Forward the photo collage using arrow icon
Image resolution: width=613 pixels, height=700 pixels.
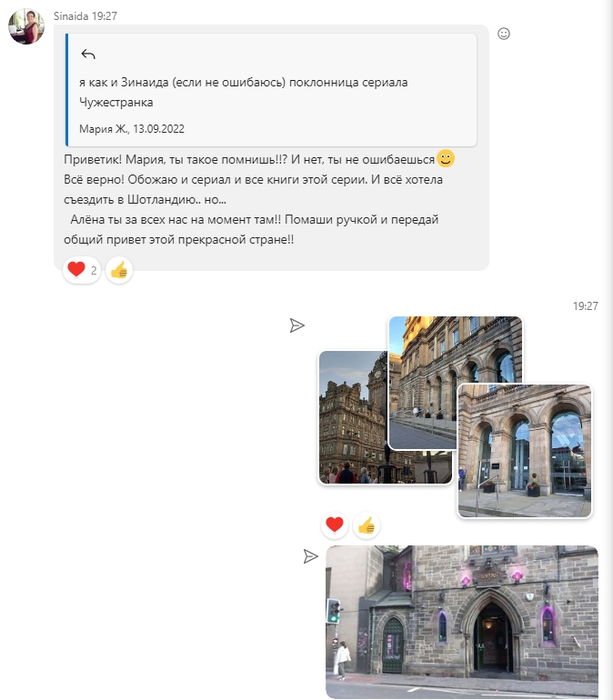tap(296, 325)
